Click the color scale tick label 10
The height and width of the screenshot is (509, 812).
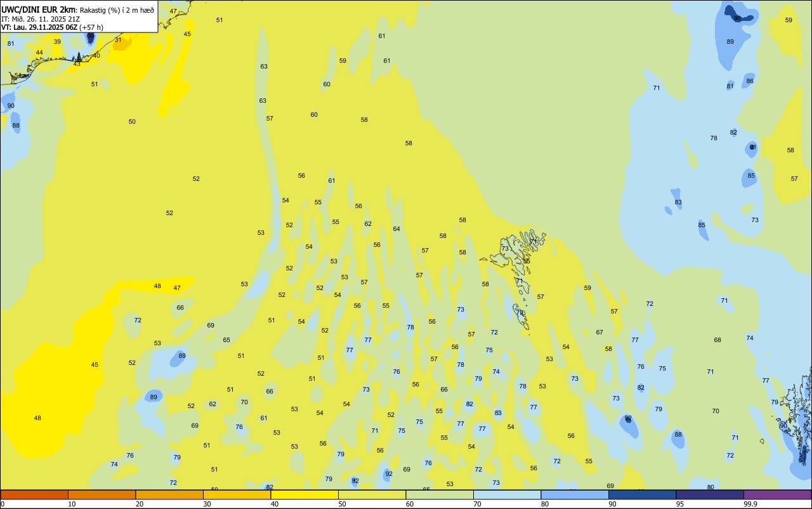tap(72, 504)
